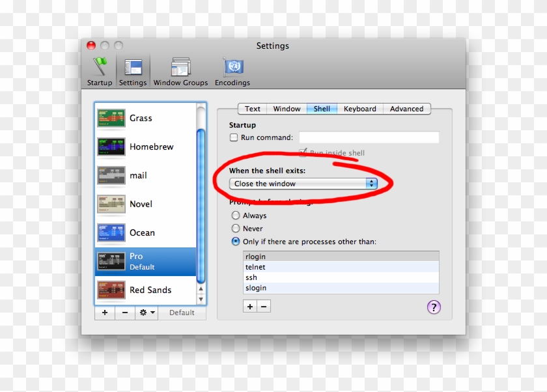Select the Pro default profile
The width and height of the screenshot is (547, 392).
(x=145, y=262)
